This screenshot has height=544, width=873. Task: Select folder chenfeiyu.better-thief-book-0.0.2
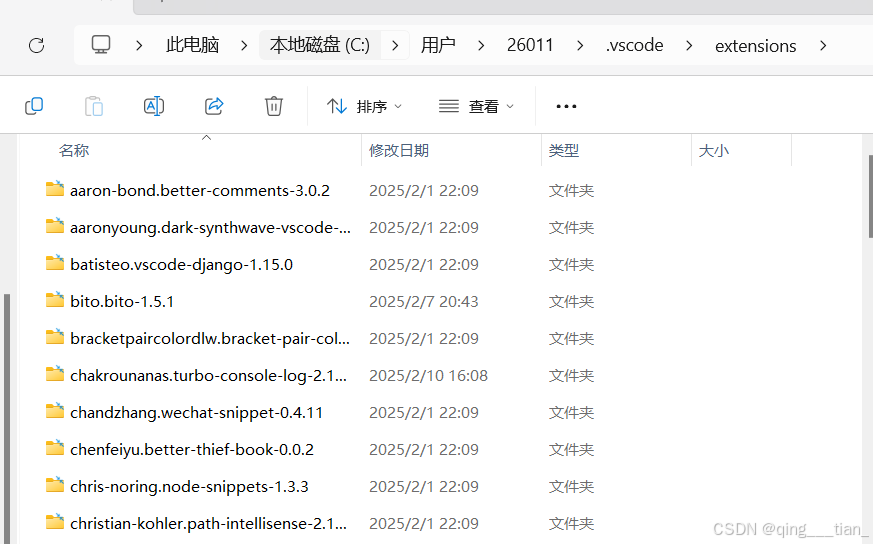[x=192, y=449]
